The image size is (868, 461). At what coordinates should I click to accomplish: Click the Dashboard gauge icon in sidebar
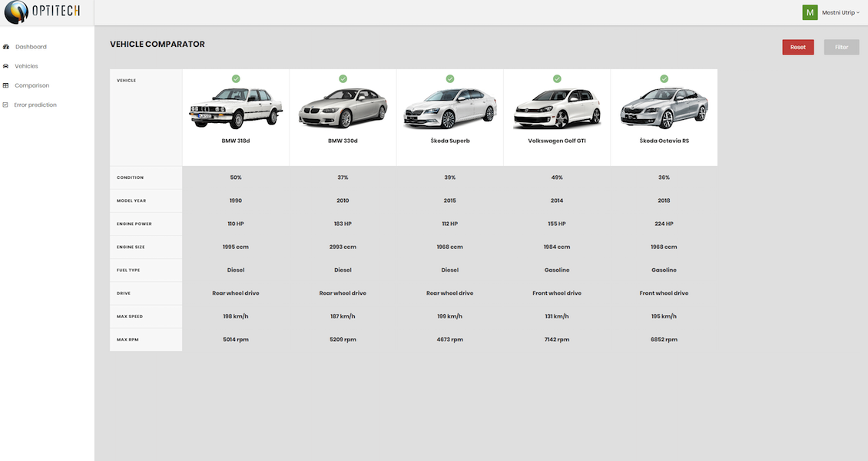click(x=6, y=47)
